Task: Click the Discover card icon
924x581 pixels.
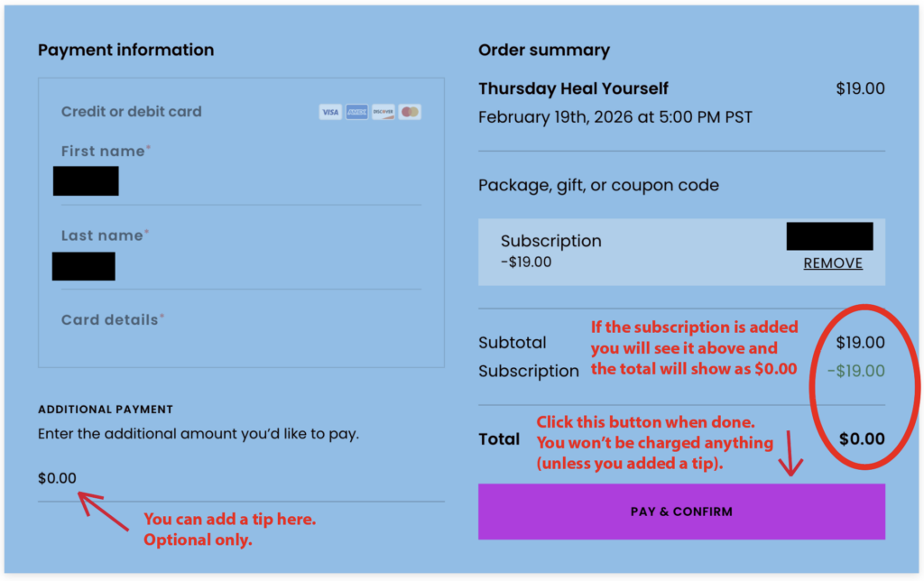Action: click(x=383, y=112)
